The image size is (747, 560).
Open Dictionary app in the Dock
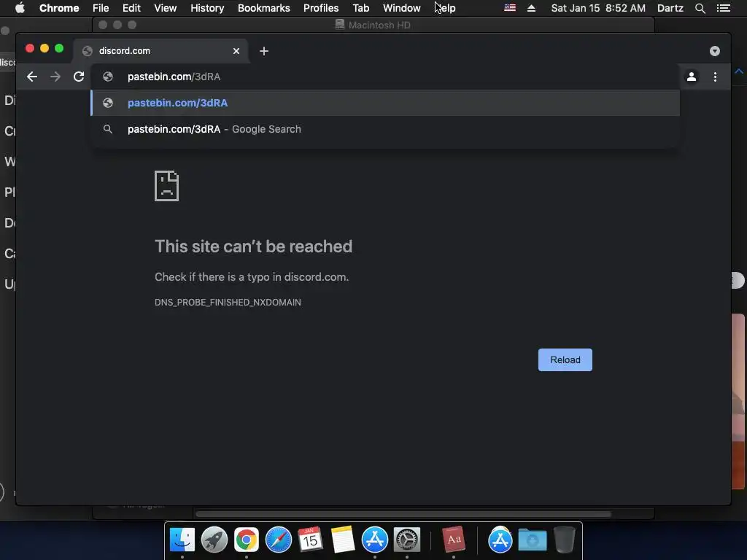454,540
